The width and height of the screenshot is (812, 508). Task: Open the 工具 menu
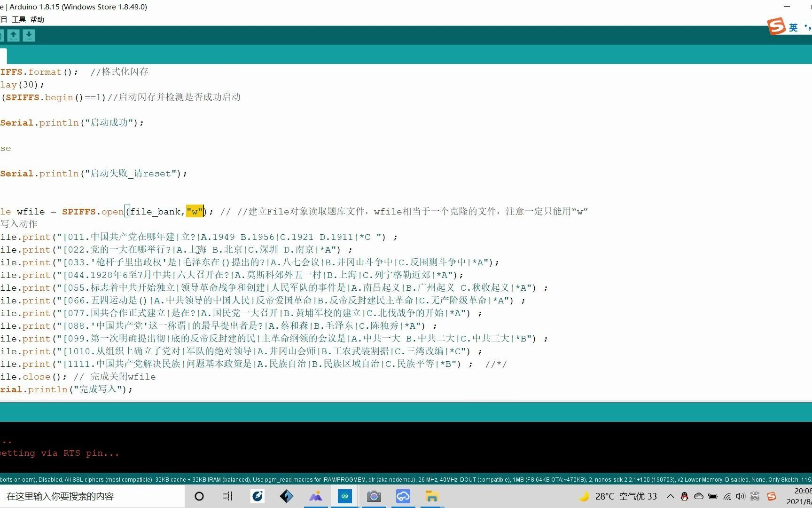click(x=19, y=19)
